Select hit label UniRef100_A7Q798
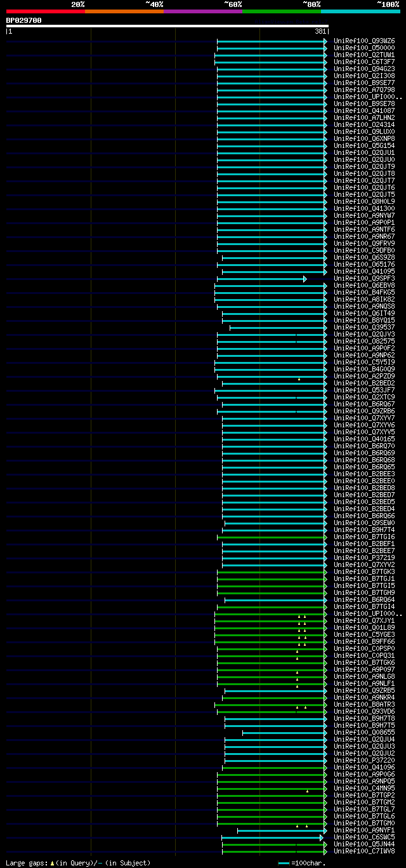Screen dimensions: 406x868 (364, 90)
